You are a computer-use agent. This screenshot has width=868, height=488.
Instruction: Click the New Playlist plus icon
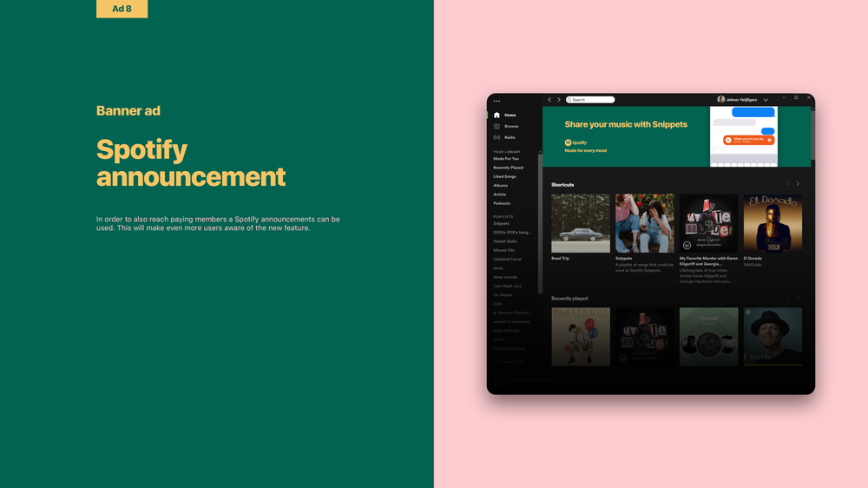[496, 361]
